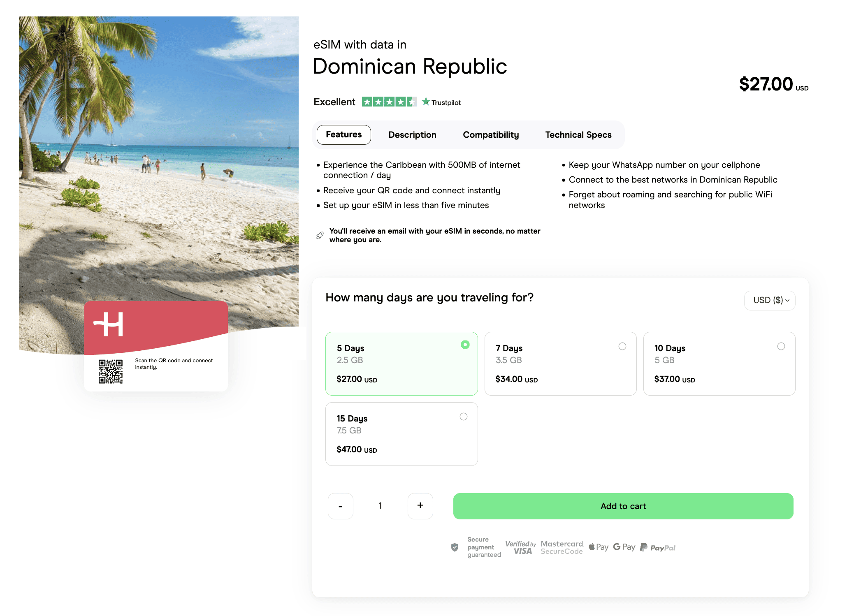
Task: Switch to the Description tab
Action: [412, 135]
